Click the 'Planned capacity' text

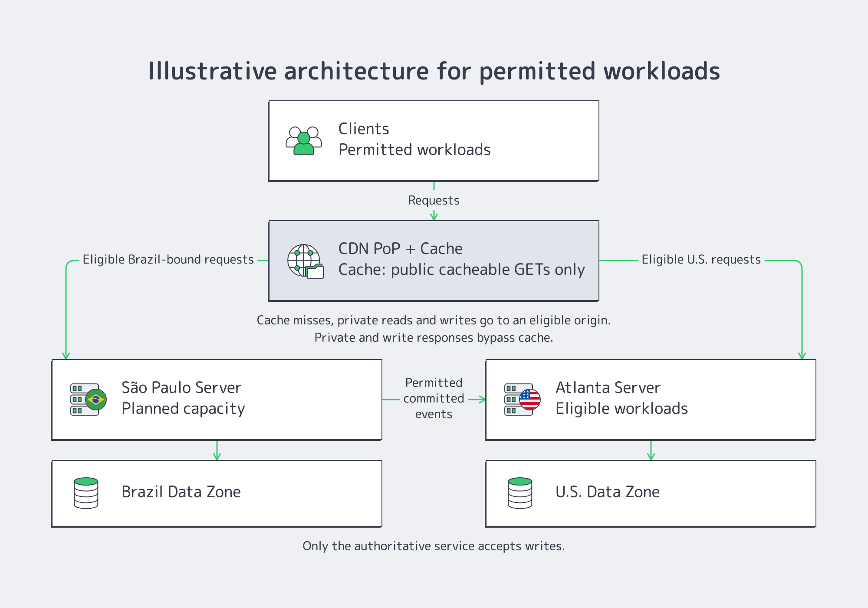point(183,409)
